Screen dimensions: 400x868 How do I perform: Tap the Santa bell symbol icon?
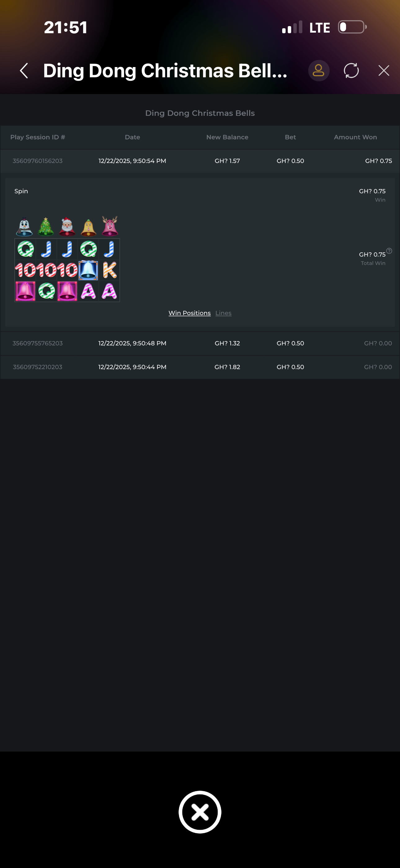pyautogui.click(x=67, y=227)
